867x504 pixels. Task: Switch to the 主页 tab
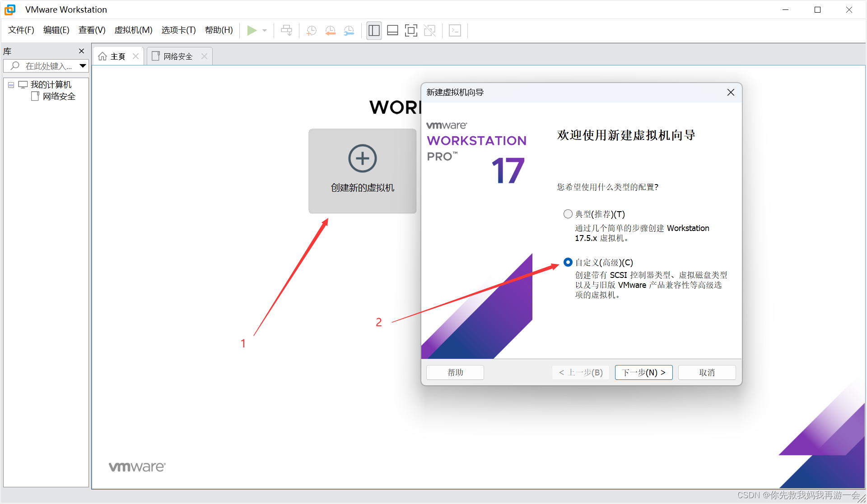[x=118, y=56]
